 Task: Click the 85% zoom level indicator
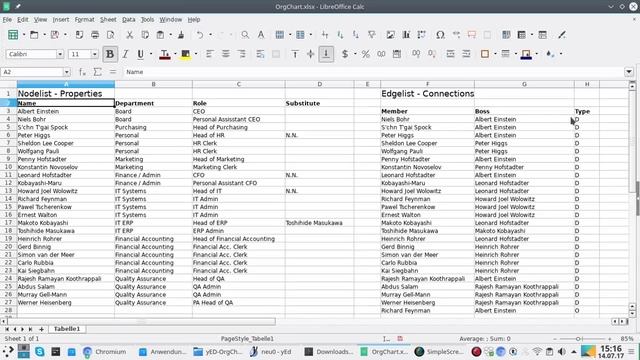(627, 339)
